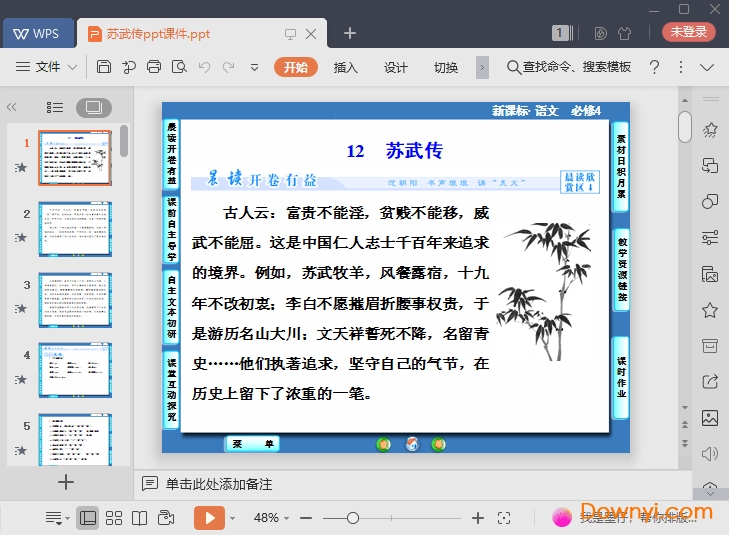729x535 pixels.
Task: Click the 晨读欣赏区 link on slide
Action: pos(580,182)
